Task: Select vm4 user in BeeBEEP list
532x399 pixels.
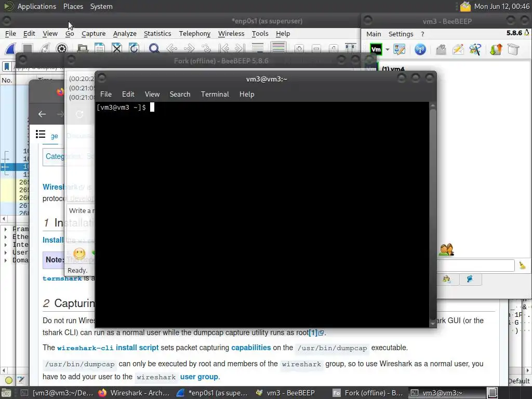Action: coord(393,69)
